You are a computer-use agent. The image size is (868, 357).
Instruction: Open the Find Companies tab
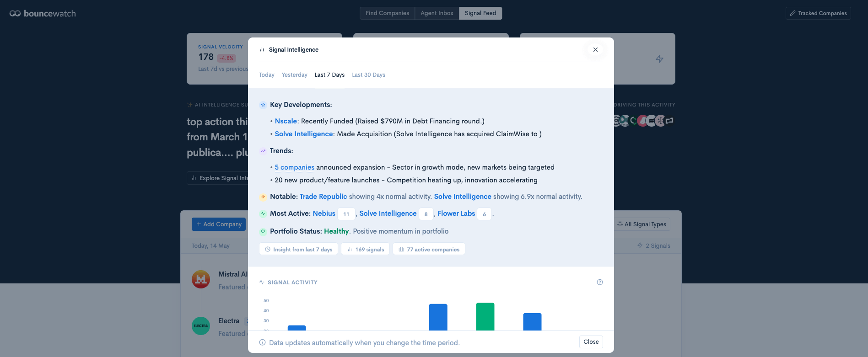click(388, 13)
